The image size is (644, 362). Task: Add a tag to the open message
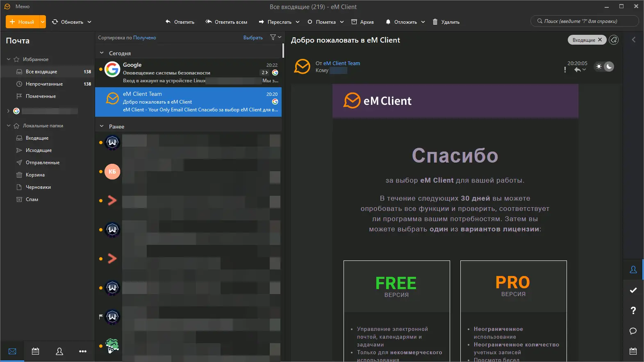click(x=614, y=40)
